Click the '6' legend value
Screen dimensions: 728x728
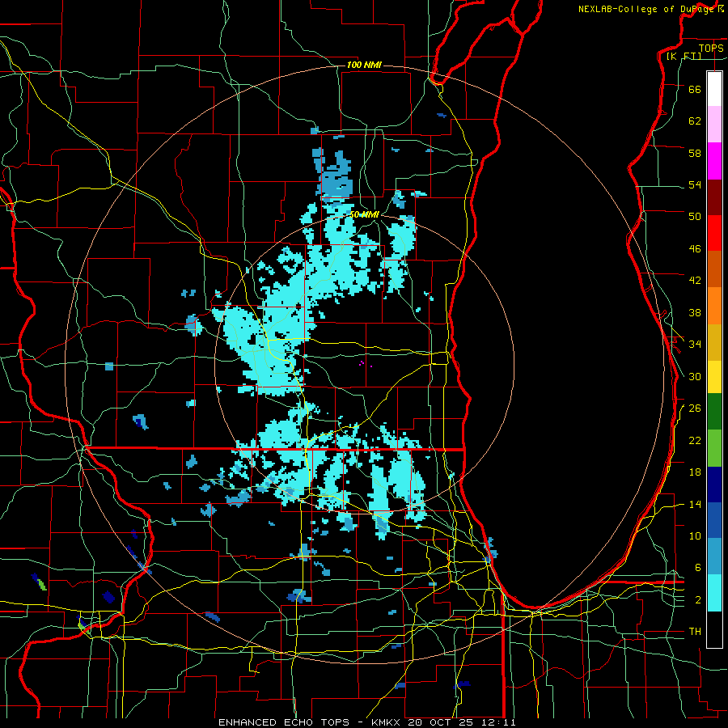[x=698, y=568]
